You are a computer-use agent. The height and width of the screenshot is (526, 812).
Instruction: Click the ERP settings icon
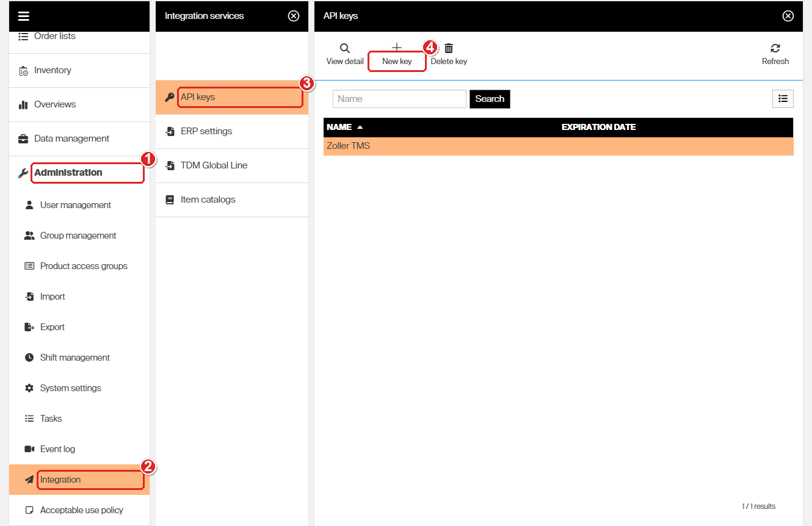tap(170, 131)
